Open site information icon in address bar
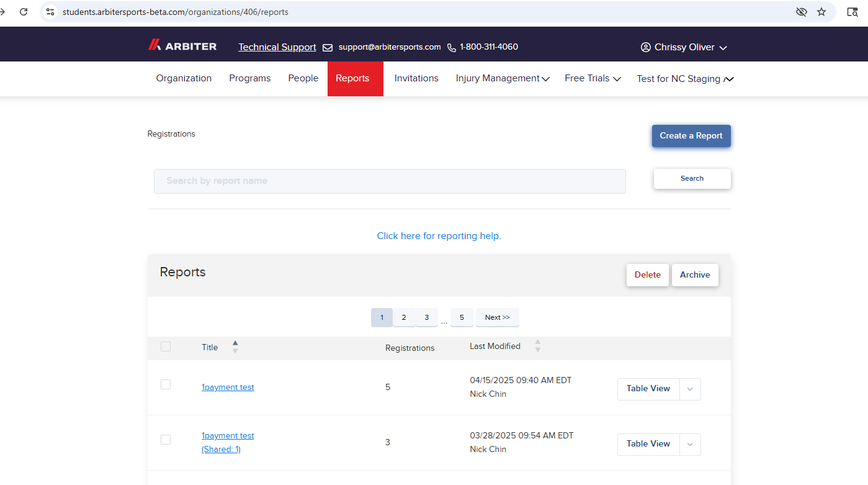Screen dimensions: 868x485 click(x=51, y=12)
